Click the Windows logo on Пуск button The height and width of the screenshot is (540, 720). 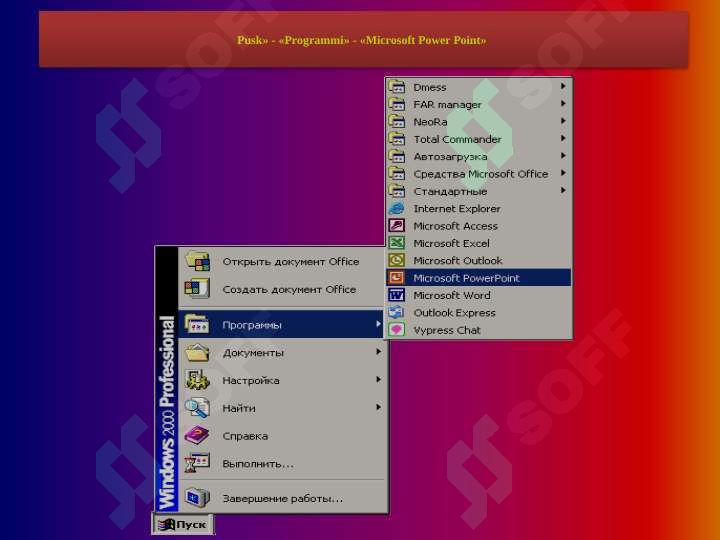(166, 525)
